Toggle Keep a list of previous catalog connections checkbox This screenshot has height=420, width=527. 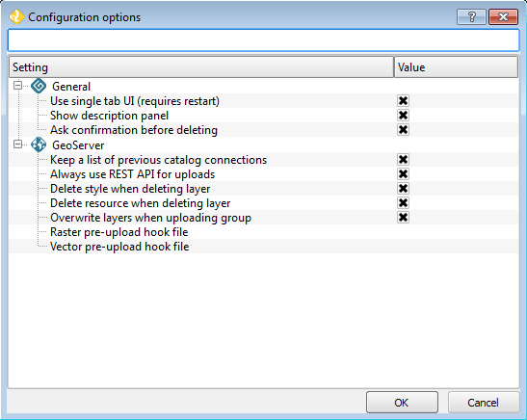403,160
